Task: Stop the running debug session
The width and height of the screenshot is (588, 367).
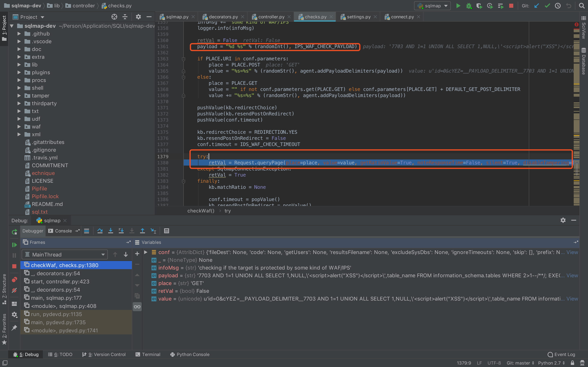Action: (511, 6)
